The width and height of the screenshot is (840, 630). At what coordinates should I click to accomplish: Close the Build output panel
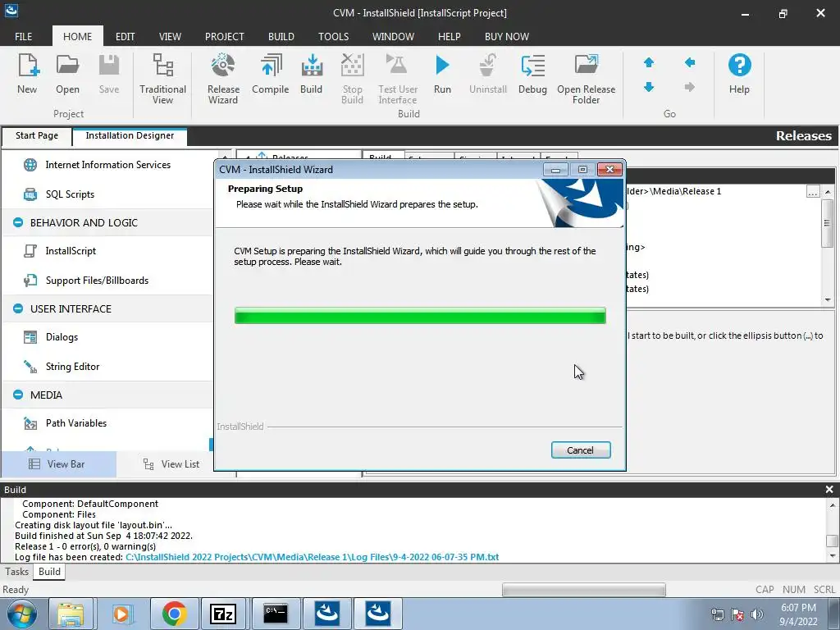[829, 490]
